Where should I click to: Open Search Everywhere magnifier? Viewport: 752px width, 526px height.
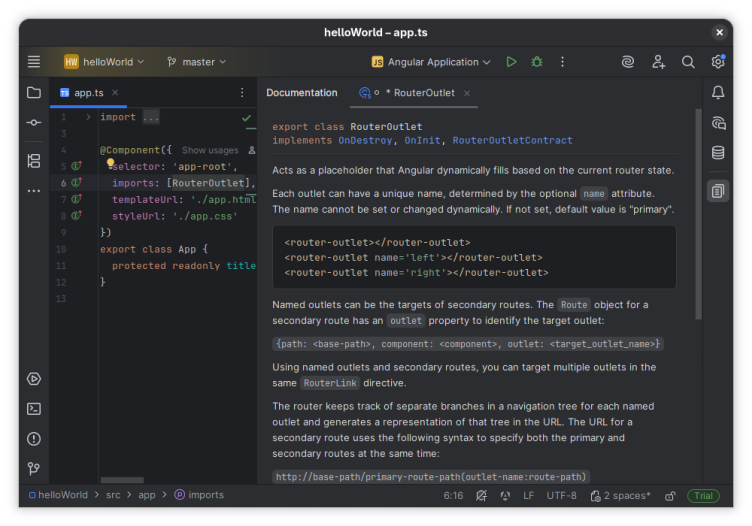[x=688, y=62]
